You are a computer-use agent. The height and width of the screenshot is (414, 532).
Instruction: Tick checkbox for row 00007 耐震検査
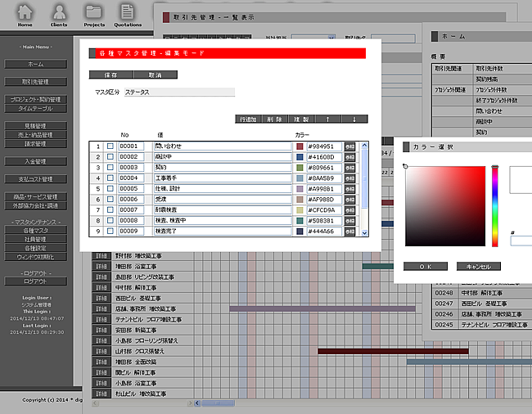(110, 209)
